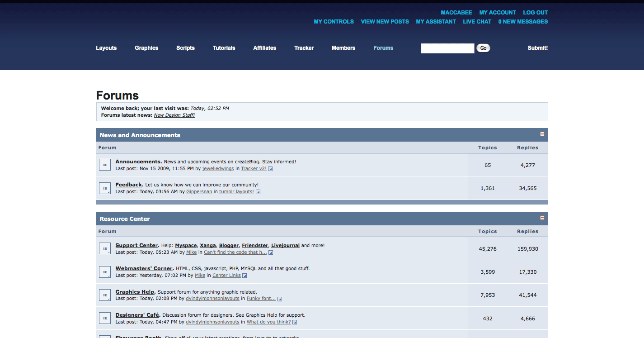Open MY ACCOUNT link
The image size is (644, 338).
498,13
